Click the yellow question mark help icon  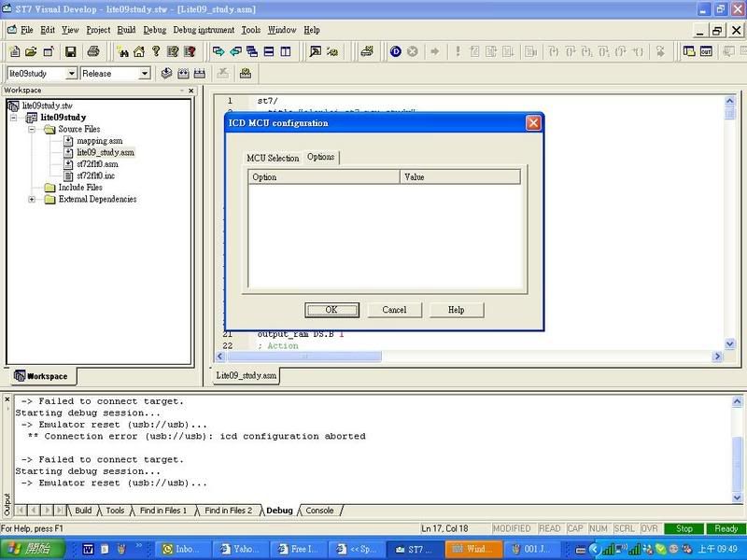point(156,51)
